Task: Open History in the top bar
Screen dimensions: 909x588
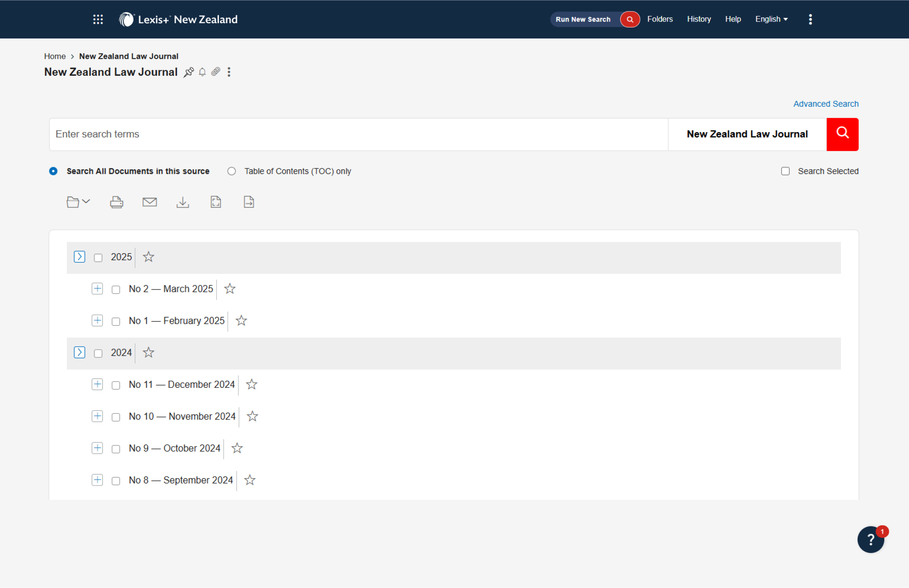Action: tap(699, 19)
